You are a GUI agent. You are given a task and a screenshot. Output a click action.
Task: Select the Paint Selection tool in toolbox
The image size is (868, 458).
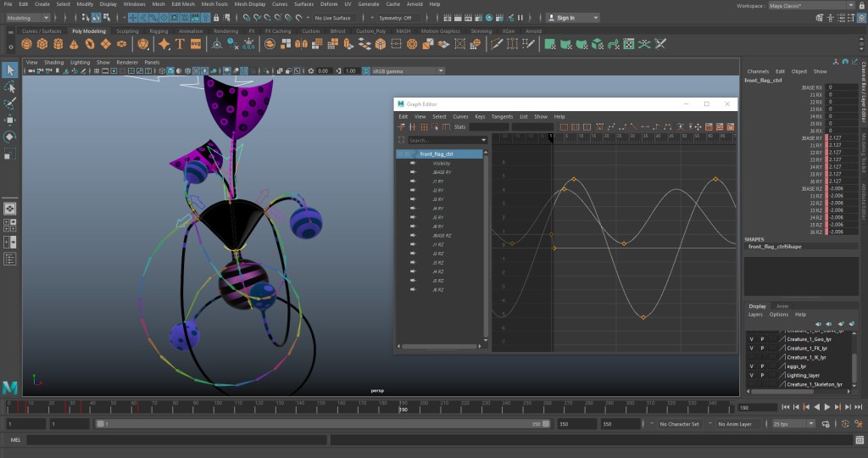9,103
